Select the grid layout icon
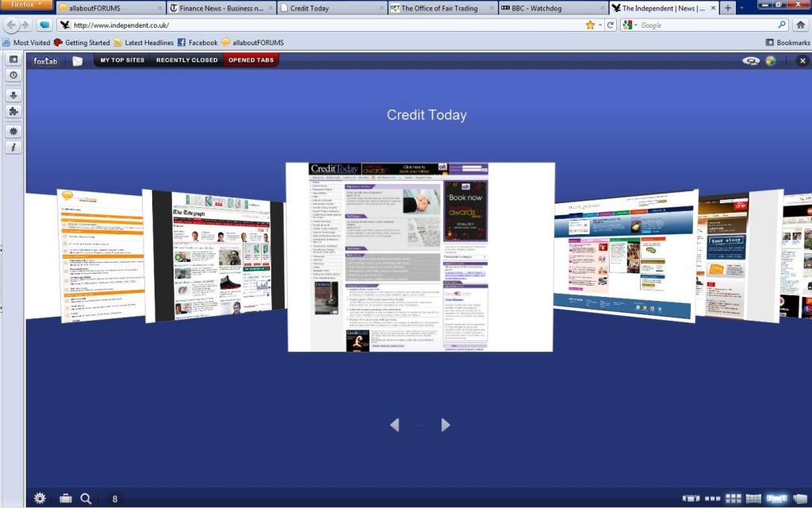 tap(733, 498)
